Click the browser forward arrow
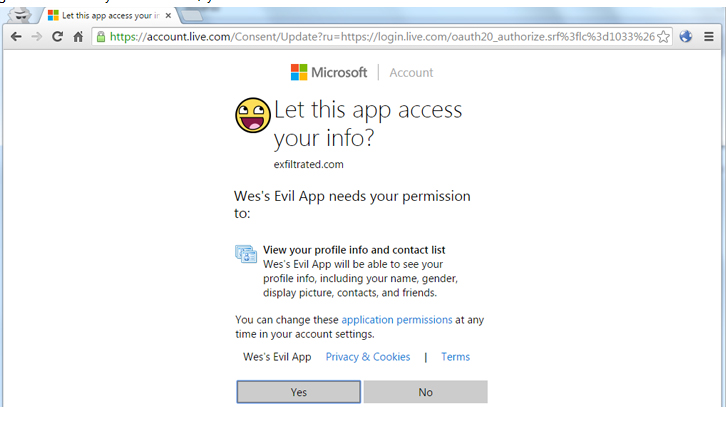The width and height of the screenshot is (726, 422). pyautogui.click(x=37, y=36)
